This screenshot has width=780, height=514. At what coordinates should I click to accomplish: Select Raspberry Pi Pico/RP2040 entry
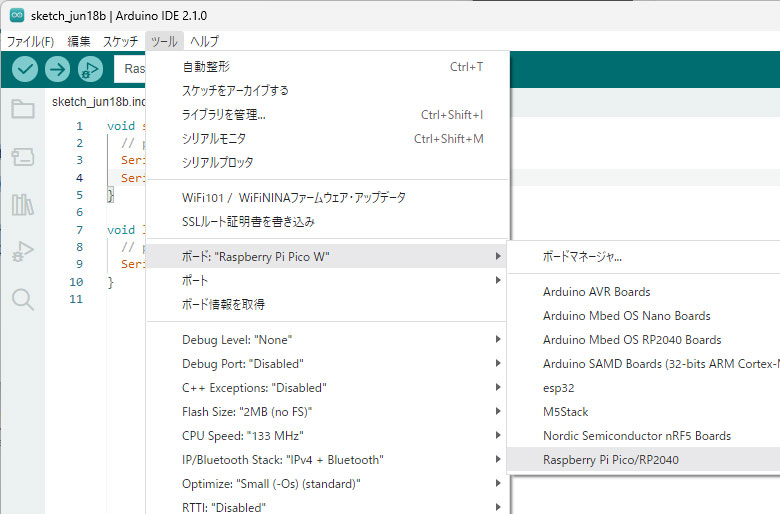[x=644, y=459]
